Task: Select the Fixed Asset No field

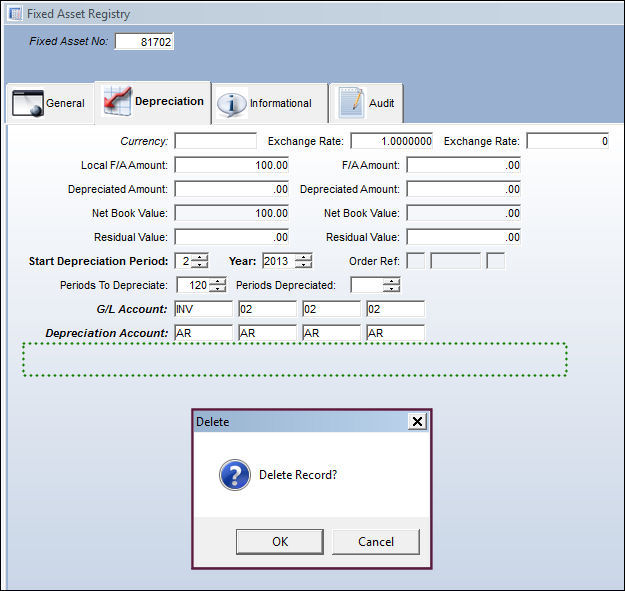Action: [144, 41]
